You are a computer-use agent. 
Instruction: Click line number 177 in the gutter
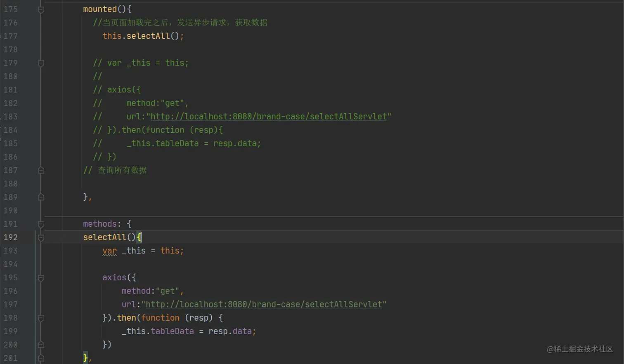click(11, 36)
